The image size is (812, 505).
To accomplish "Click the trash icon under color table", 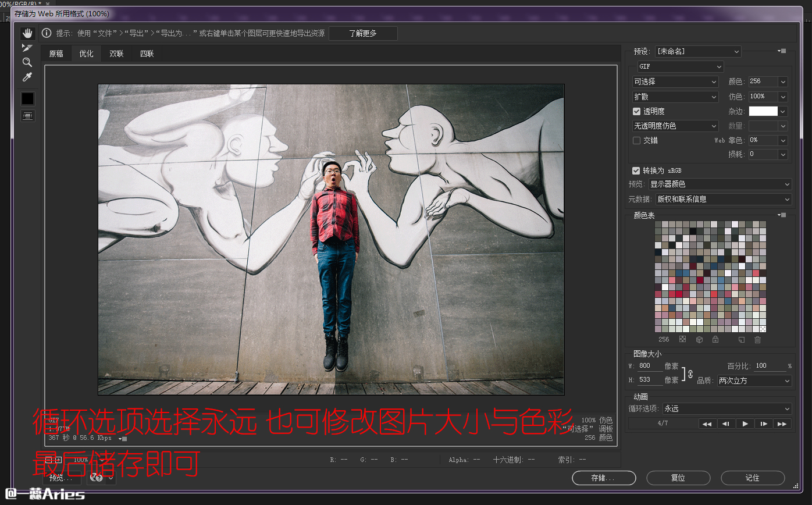I will tap(757, 340).
